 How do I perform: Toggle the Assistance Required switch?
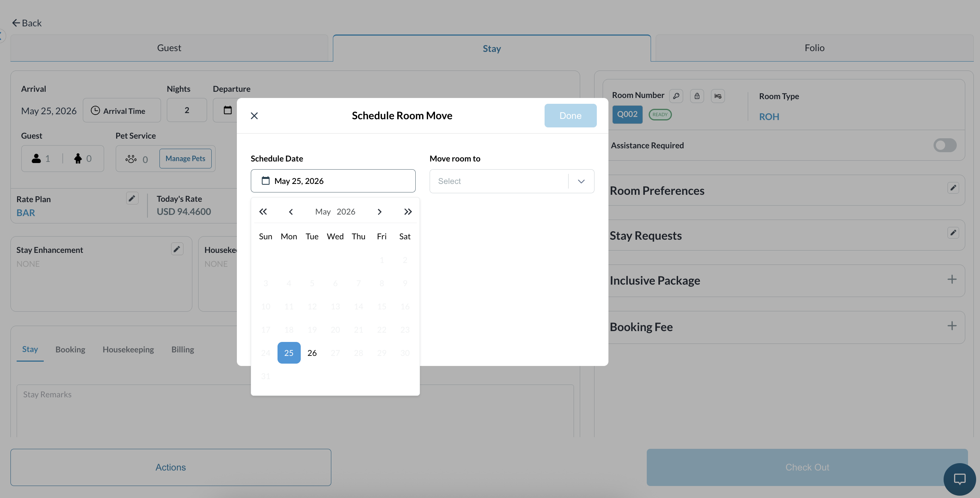[945, 145]
